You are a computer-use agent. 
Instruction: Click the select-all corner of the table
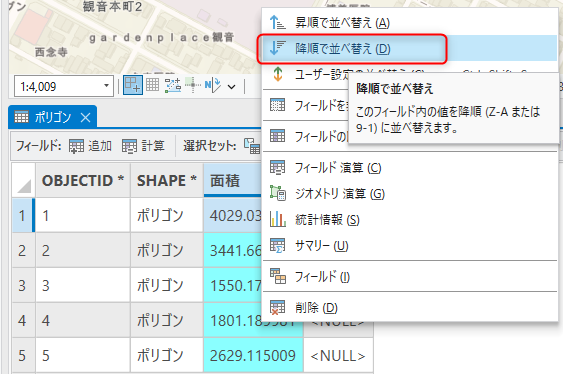point(24,180)
